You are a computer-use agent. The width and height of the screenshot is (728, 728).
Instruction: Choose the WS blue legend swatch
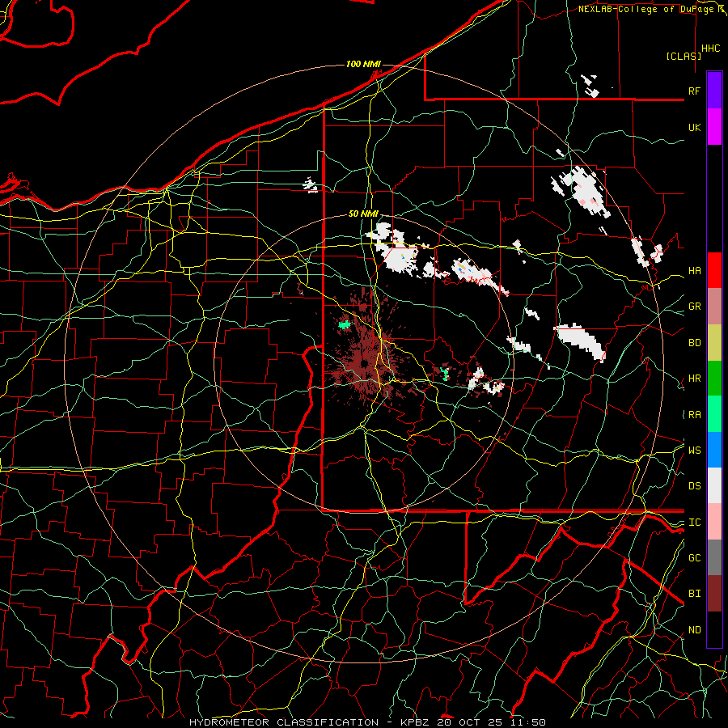[714, 450]
